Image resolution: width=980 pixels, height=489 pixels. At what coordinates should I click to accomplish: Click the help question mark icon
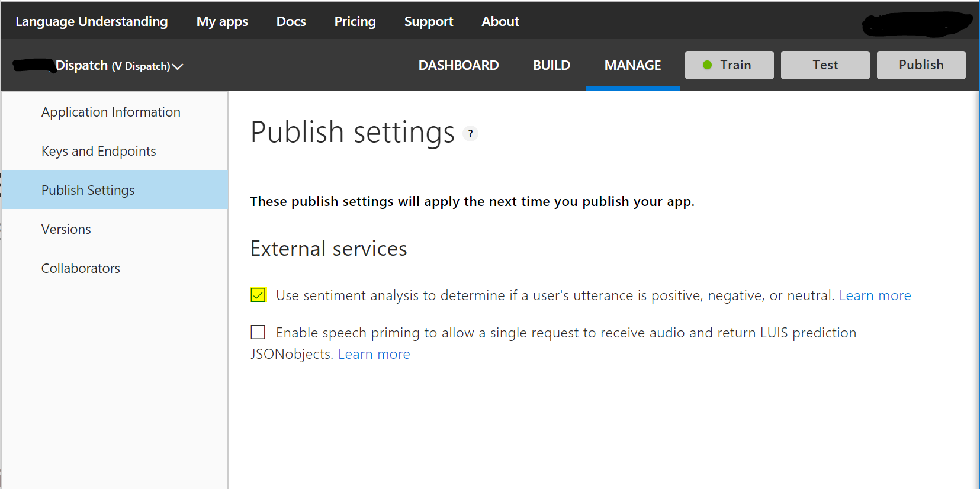point(470,134)
